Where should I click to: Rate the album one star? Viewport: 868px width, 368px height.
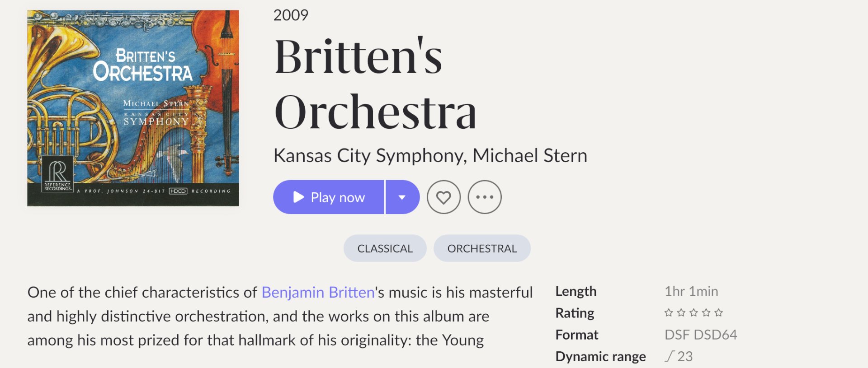(x=669, y=312)
